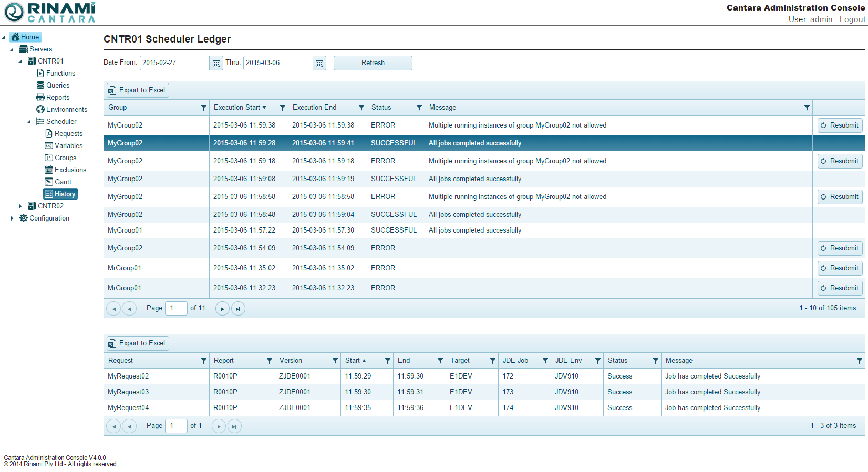868x472 pixels.
Task: Filter the Execution End column
Action: [361, 108]
